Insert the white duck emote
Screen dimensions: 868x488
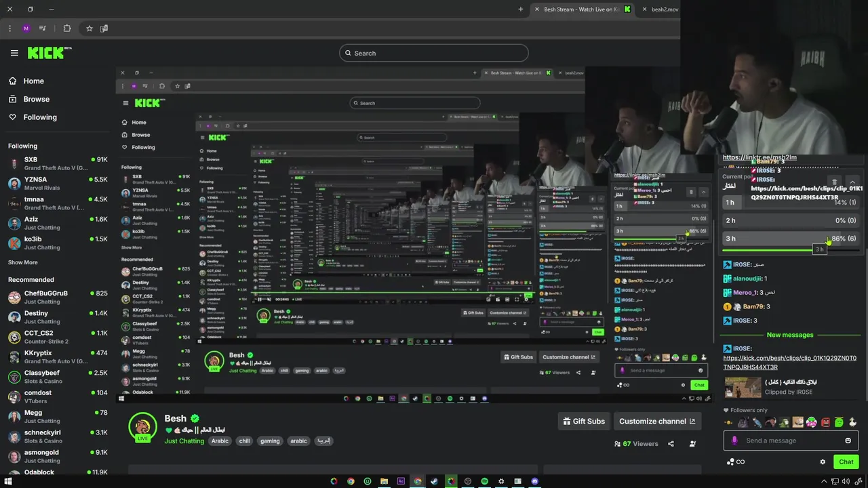(852, 422)
